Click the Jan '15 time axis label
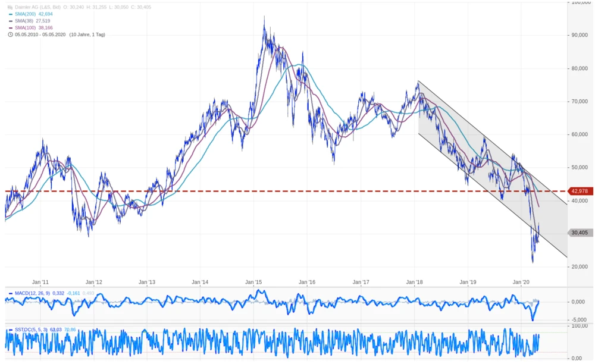The image size is (595, 364). tap(254, 282)
